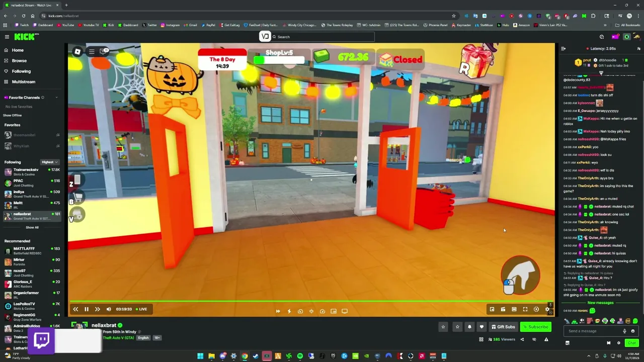
Task: Click the green K icon in the top bar
Action: click(x=627, y=37)
